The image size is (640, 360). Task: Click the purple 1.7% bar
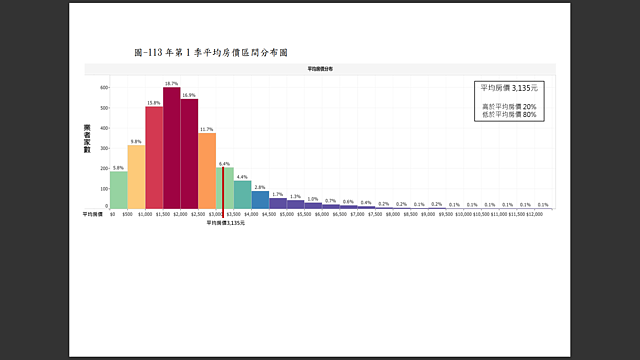[x=278, y=204]
